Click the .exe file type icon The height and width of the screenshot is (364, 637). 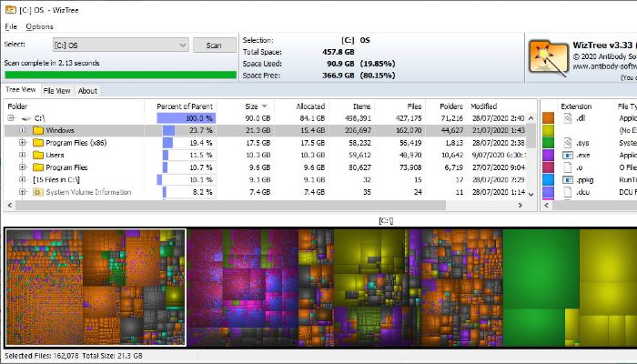click(568, 156)
